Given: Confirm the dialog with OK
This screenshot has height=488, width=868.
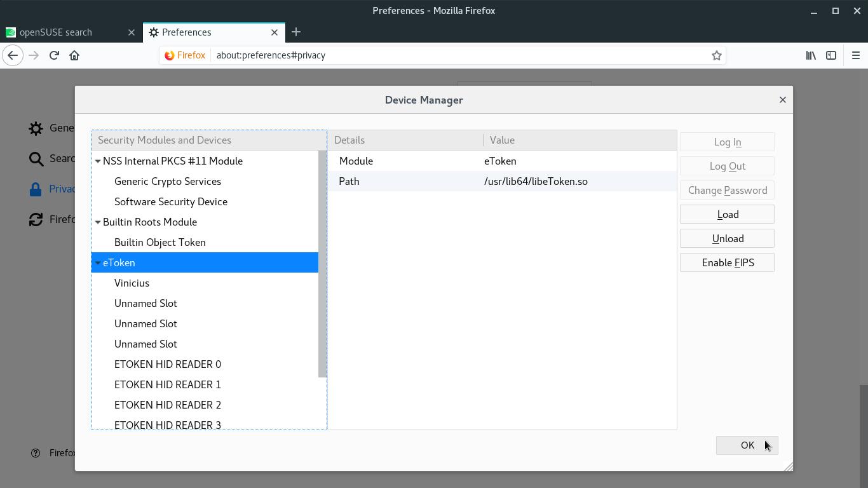Looking at the screenshot, I should click(747, 445).
